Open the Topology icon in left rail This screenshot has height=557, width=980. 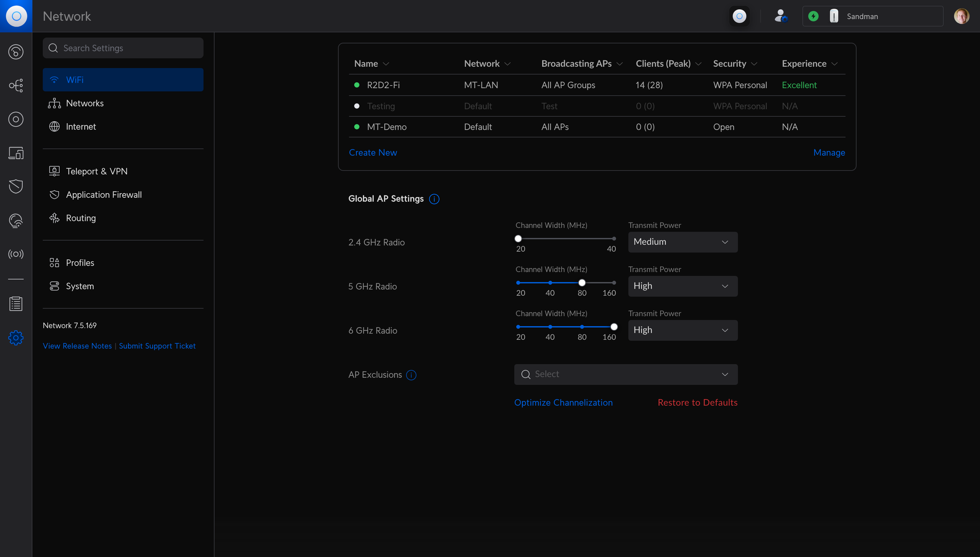16,86
